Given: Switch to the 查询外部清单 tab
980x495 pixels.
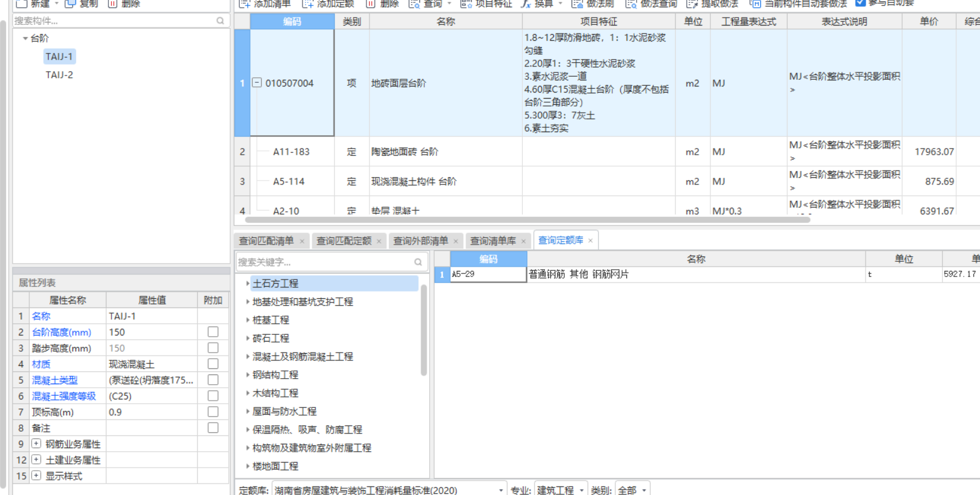Looking at the screenshot, I should coord(421,241).
